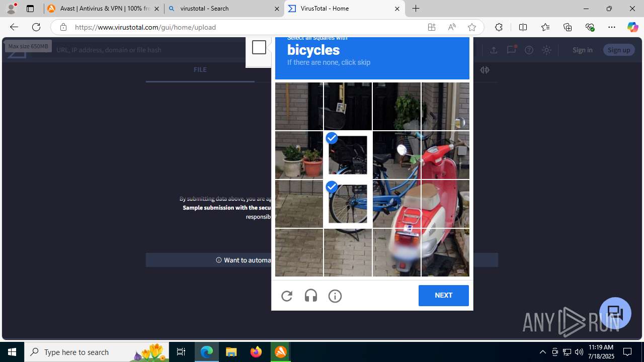Viewport: 644px width, 362px height.
Task: Open Avast from taskbar
Action: coord(281,352)
